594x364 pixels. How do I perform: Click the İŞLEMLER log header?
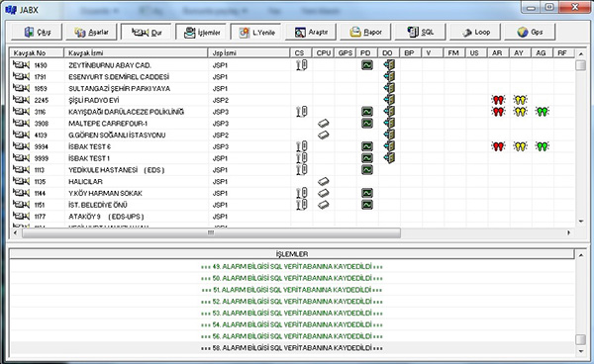pos(292,254)
